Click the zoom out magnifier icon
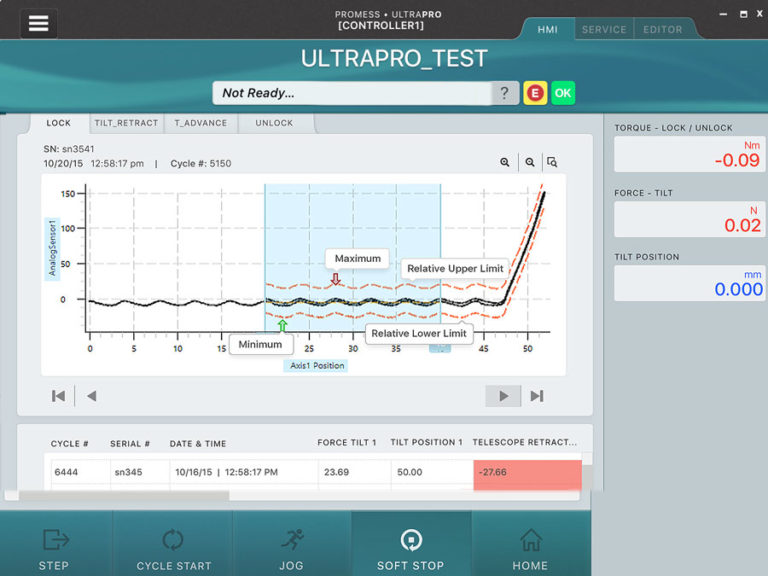Viewport: 768px width, 576px height. click(530, 162)
